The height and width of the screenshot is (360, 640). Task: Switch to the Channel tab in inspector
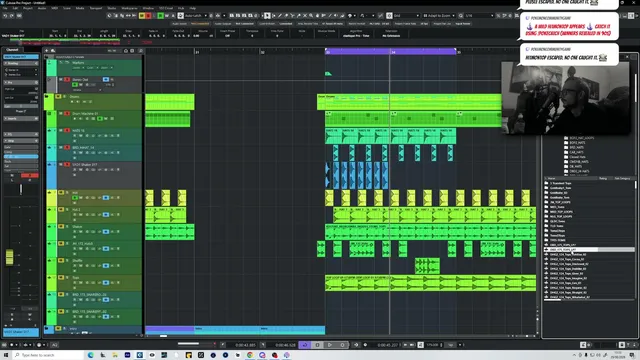[x=12, y=50]
